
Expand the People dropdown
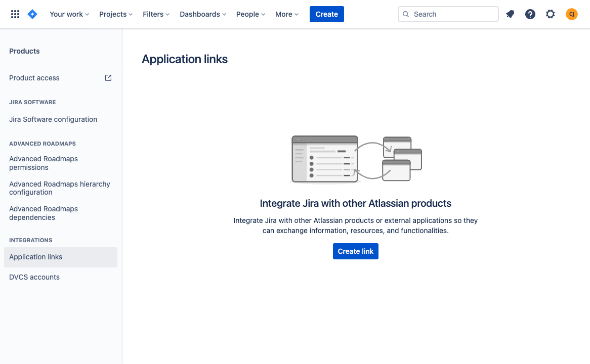click(250, 14)
